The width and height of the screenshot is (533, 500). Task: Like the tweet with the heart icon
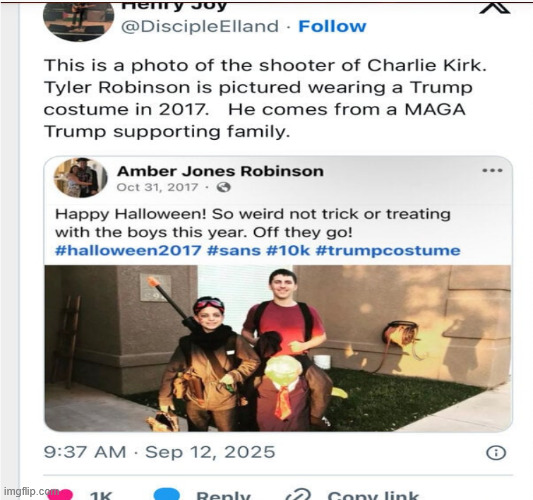[60, 495]
